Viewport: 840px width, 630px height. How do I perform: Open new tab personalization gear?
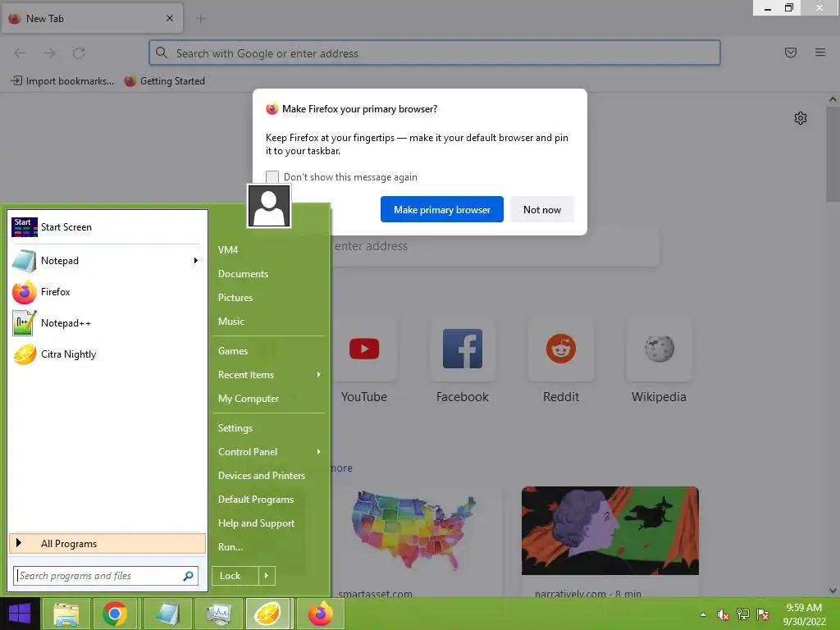coord(801,118)
